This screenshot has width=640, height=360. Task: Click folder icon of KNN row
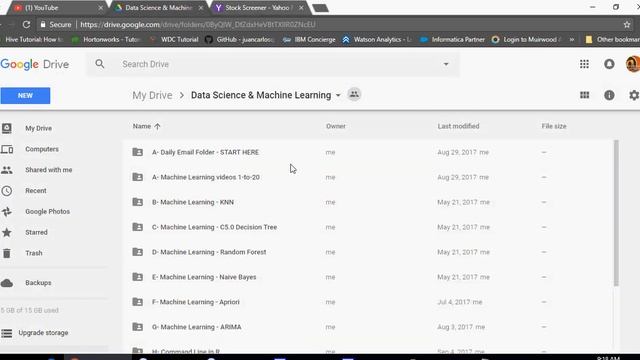click(x=138, y=202)
